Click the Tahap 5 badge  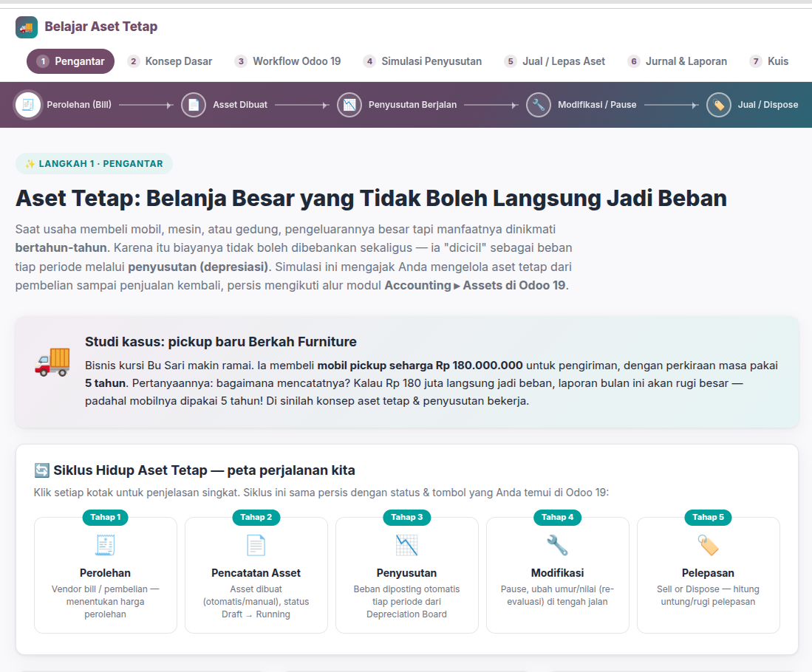(708, 517)
